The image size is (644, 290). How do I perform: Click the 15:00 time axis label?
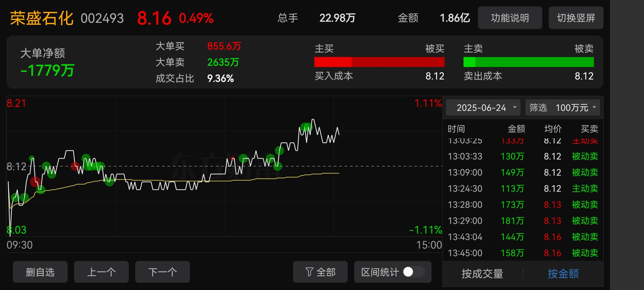point(429,245)
